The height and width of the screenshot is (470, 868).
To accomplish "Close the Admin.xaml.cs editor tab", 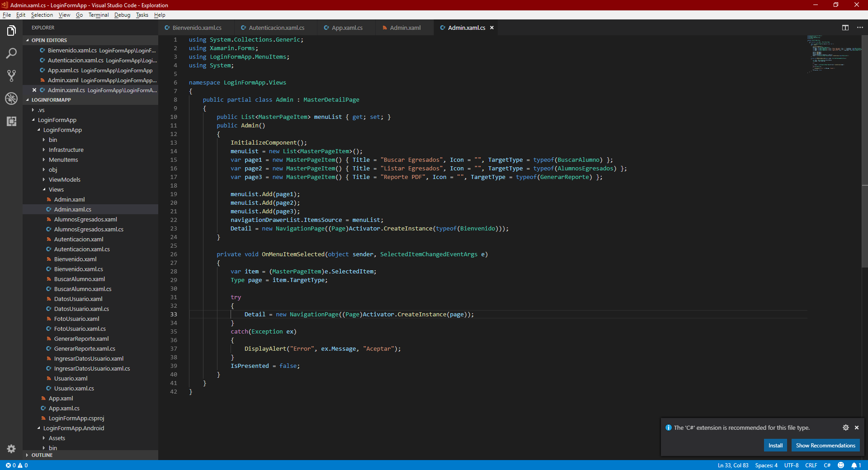I will click(x=492, y=28).
